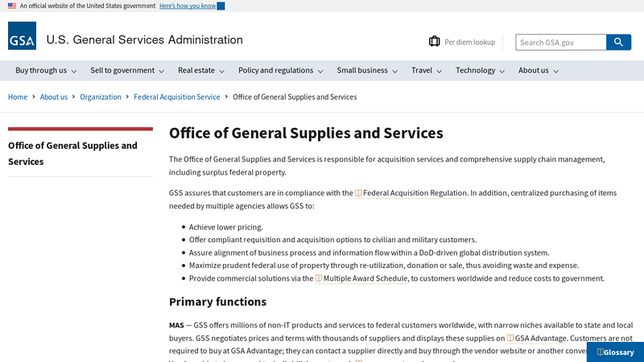Screen dimensions: 644x362
Task: Open the About us dropdown
Action: (x=539, y=71)
